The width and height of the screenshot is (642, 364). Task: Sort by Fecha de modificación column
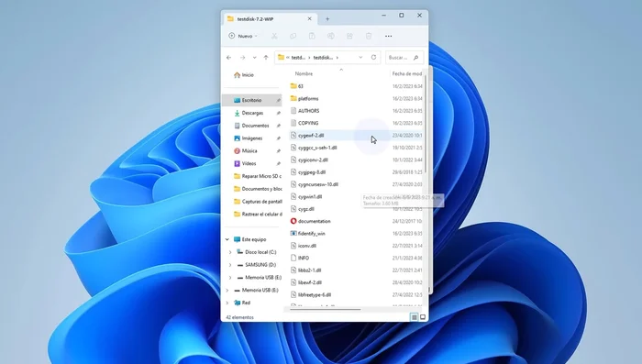pyautogui.click(x=406, y=73)
